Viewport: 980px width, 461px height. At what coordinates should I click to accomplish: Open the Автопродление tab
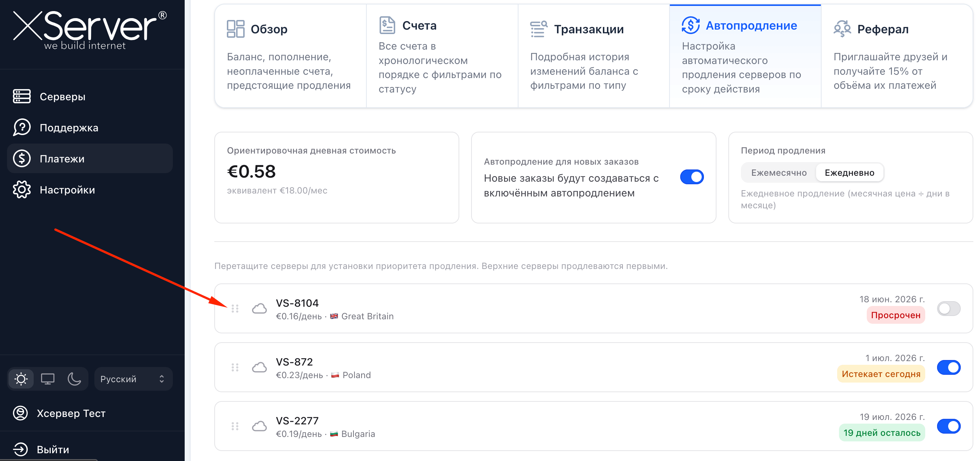coord(745,56)
